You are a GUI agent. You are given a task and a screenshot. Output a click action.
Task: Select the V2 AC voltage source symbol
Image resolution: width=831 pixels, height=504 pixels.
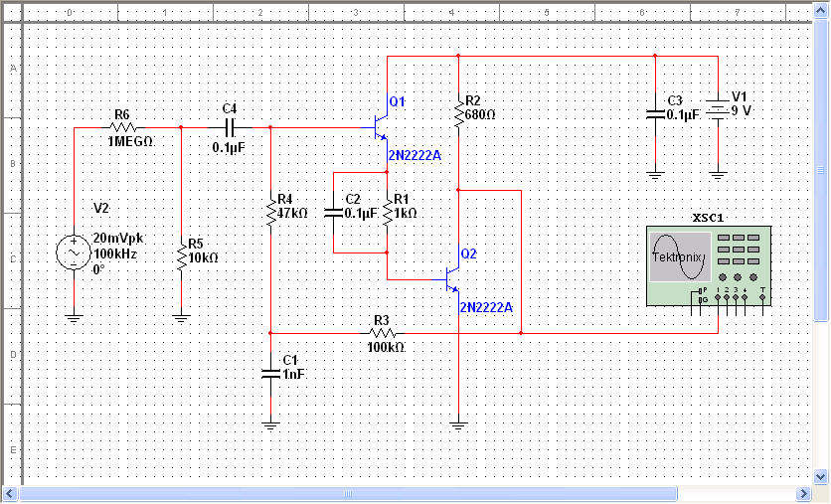point(74,252)
